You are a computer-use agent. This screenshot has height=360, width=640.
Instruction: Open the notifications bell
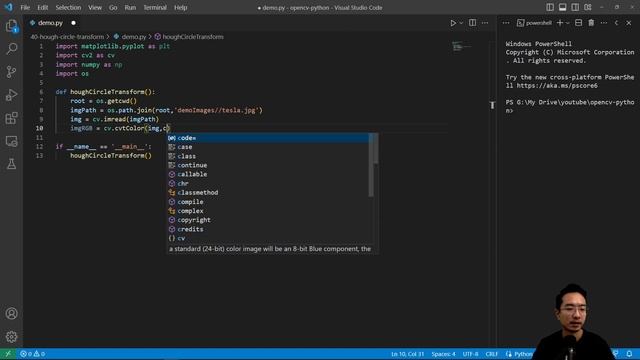(629, 354)
